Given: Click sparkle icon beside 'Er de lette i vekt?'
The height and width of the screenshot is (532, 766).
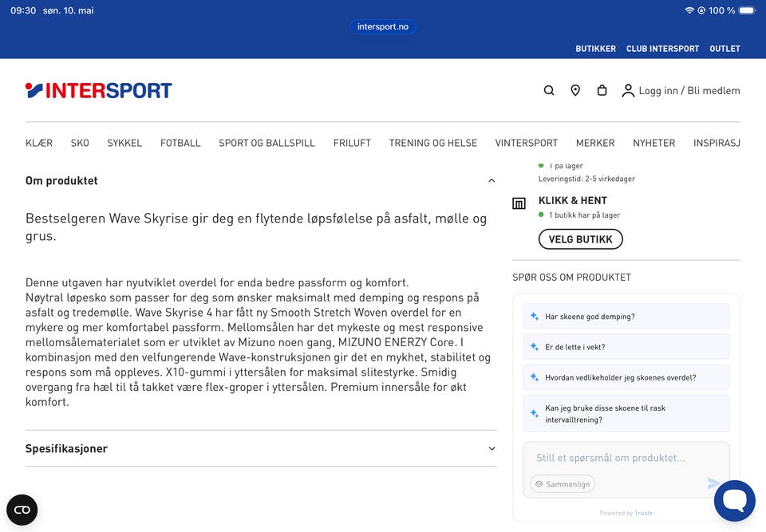Looking at the screenshot, I should 535,347.
